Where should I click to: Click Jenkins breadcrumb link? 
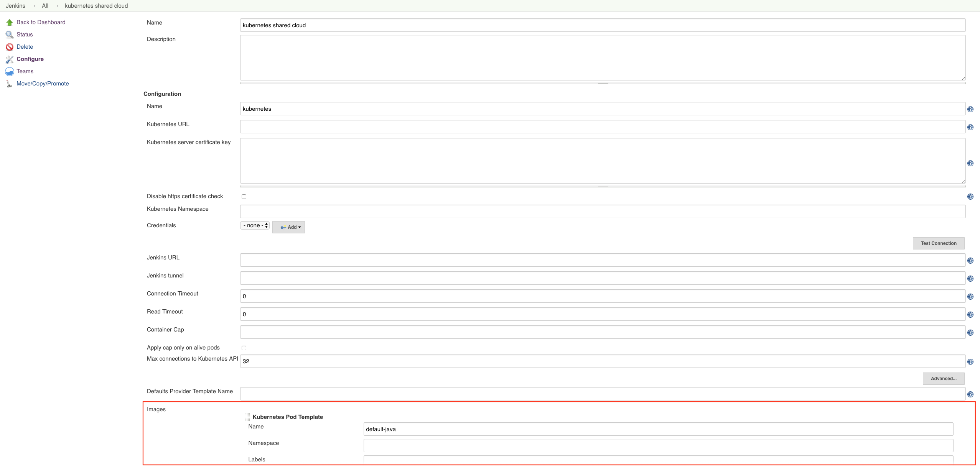coord(15,6)
